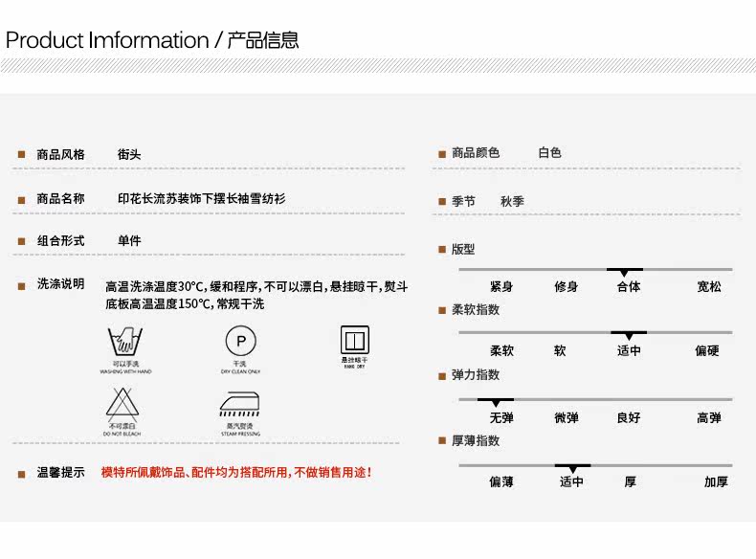Select the Product Imformation heading text
756x559 pixels.
point(107,40)
